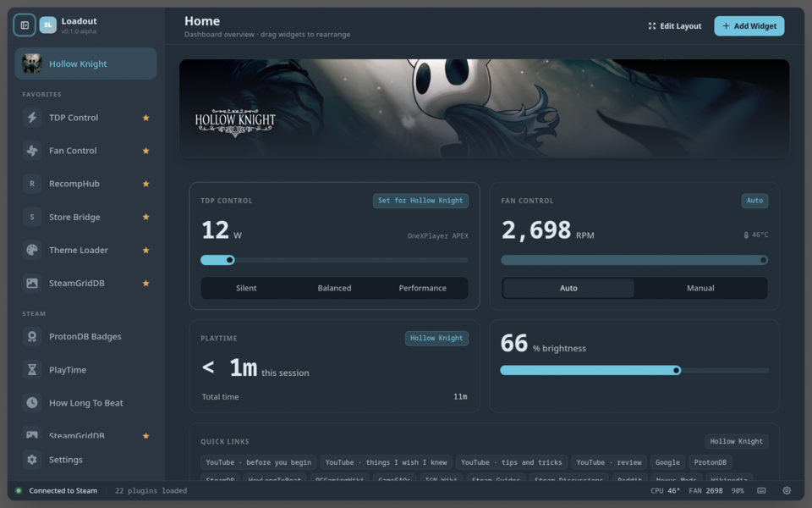Click the 22 plugins loaded status text
812x508 pixels.
[x=151, y=490]
